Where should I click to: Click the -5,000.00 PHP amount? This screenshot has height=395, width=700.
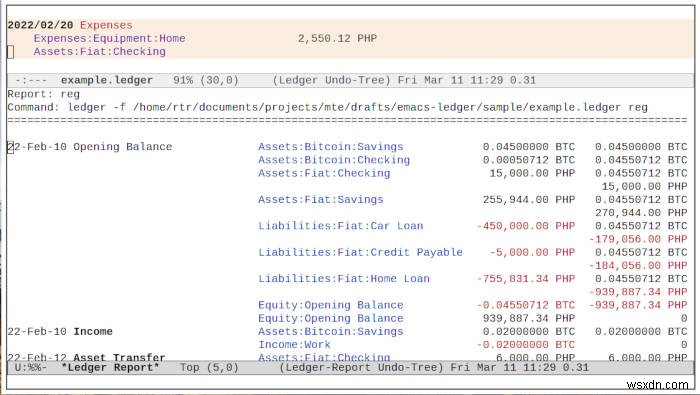tap(532, 252)
